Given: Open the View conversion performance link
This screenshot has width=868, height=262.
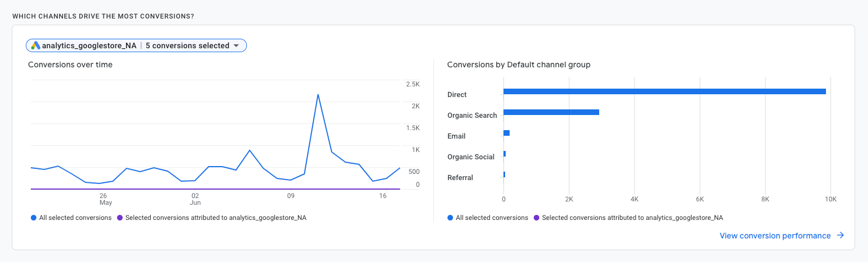Looking at the screenshot, I should (x=775, y=236).
